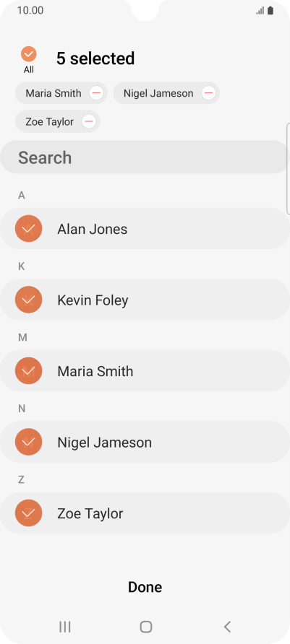Tap the Android home navigation icon
Screen dimensions: 290x644
tap(145, 627)
